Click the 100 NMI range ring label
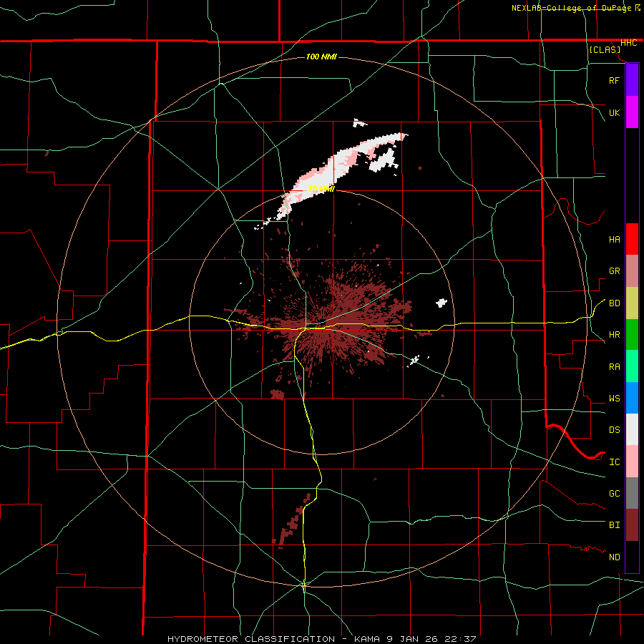644x644 pixels. (321, 57)
